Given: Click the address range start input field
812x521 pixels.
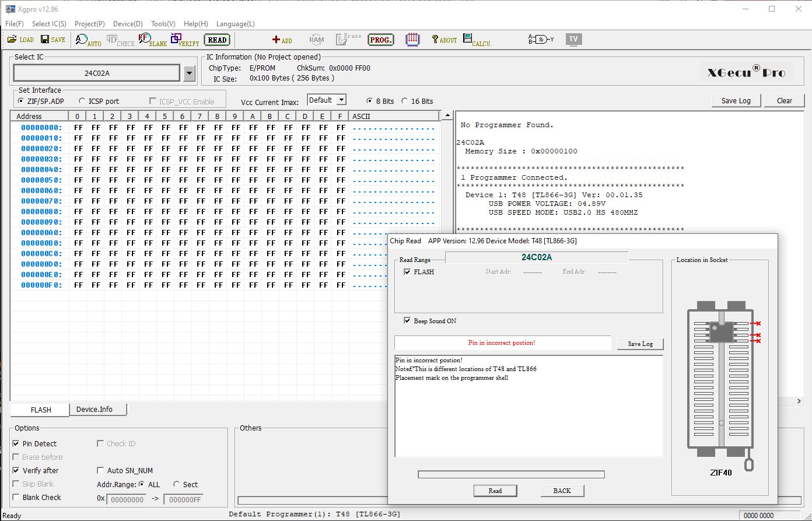Looking at the screenshot, I should pos(127,500).
